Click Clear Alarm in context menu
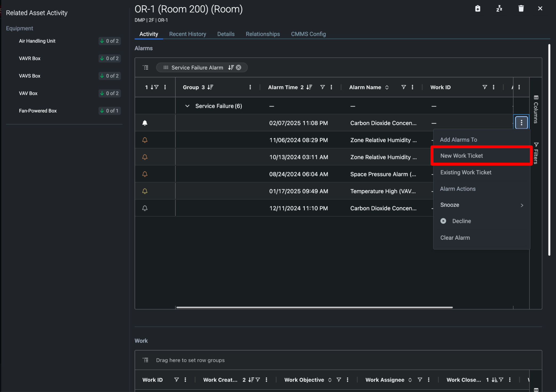The image size is (556, 392). click(455, 238)
